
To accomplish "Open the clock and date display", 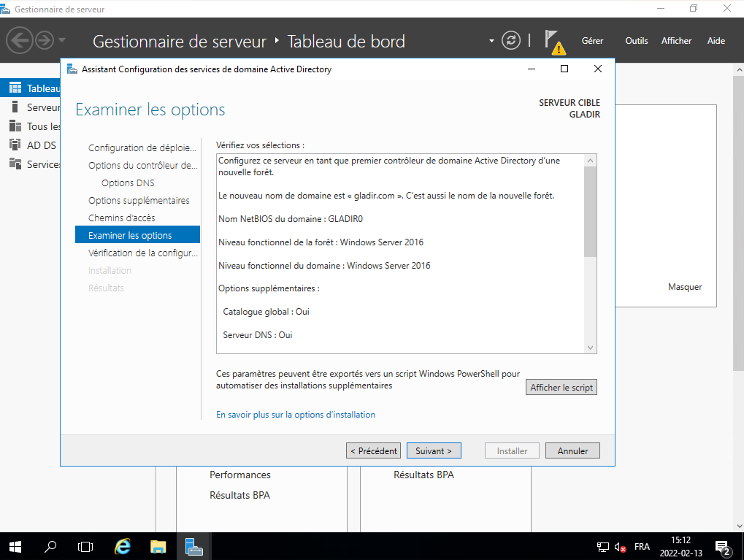I will [681, 547].
